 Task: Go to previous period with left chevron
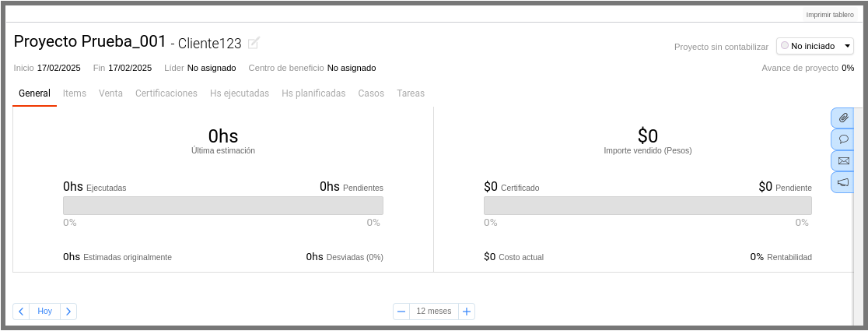21,312
